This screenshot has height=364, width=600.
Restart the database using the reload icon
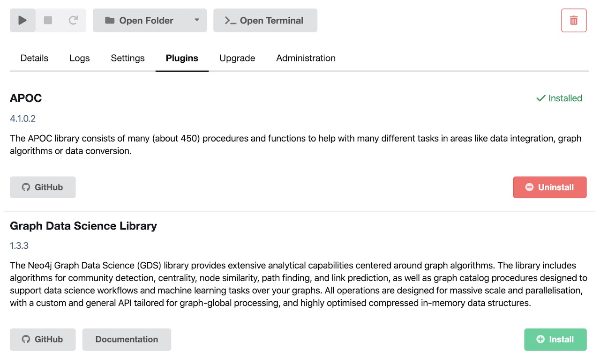click(73, 20)
